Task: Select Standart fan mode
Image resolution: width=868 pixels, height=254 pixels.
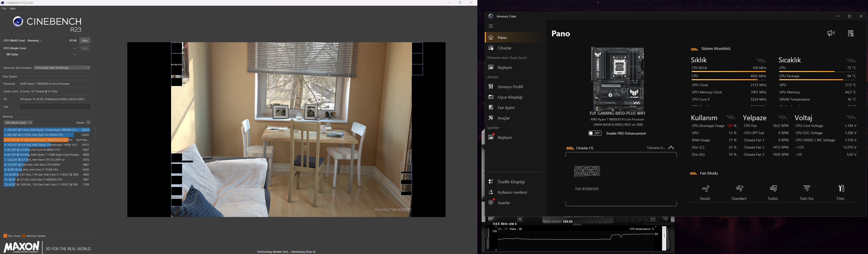Action: tap(739, 192)
